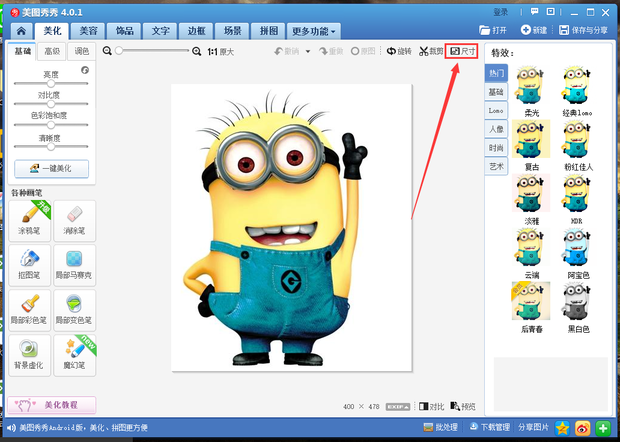Image resolution: width=620 pixels, height=442 pixels.
Task: Open the undo history dropdown arrow
Action: [x=308, y=51]
